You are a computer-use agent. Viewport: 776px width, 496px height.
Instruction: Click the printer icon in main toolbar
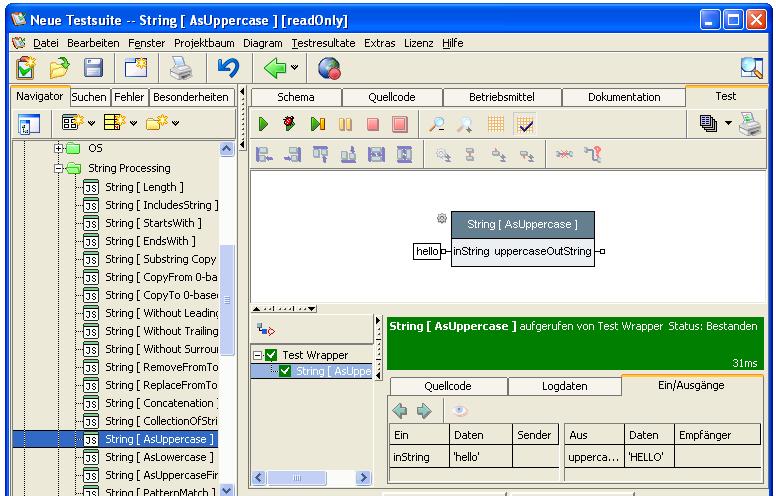click(x=180, y=69)
